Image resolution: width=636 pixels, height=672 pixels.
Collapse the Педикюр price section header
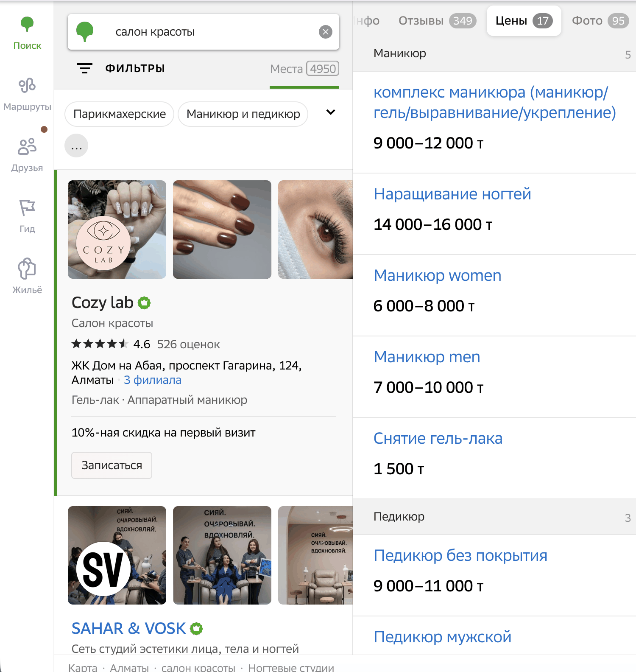coord(494,517)
